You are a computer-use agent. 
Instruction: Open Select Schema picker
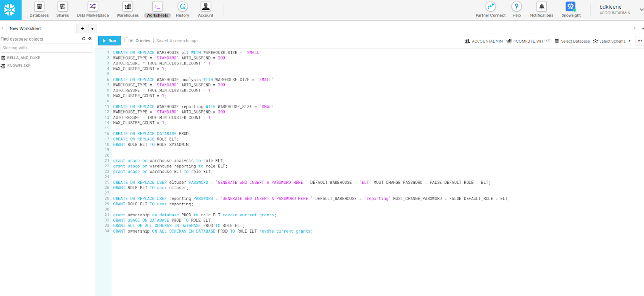coord(612,41)
